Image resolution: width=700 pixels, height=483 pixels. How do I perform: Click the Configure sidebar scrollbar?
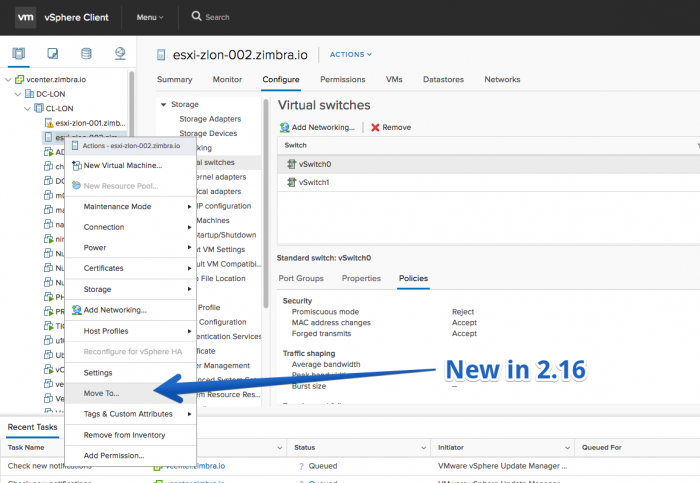pyautogui.click(x=266, y=203)
